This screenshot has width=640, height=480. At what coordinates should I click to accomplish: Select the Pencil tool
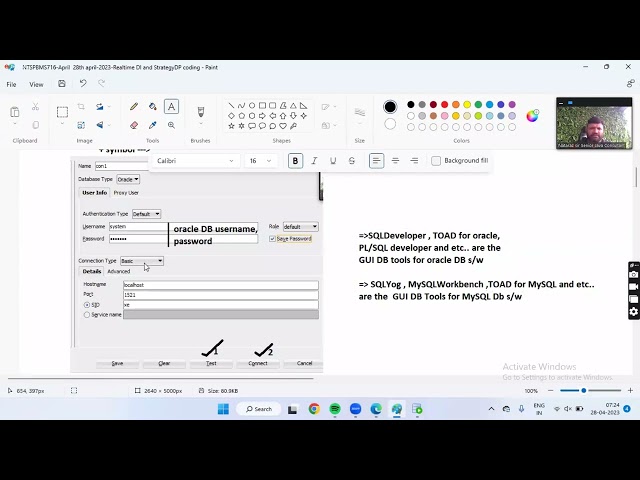tap(134, 107)
